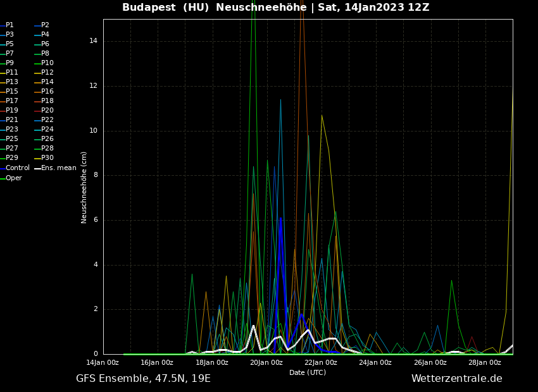Select the 28Jan 00z axis label

pyautogui.click(x=485, y=363)
